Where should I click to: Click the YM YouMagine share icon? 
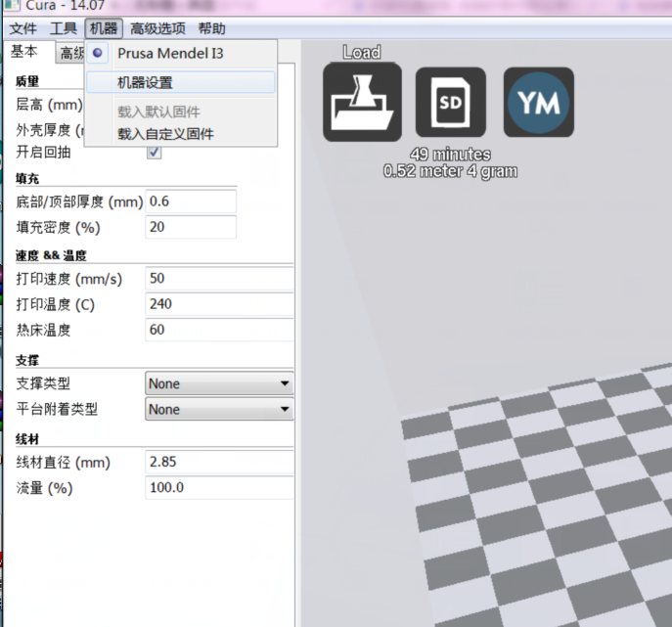(538, 103)
